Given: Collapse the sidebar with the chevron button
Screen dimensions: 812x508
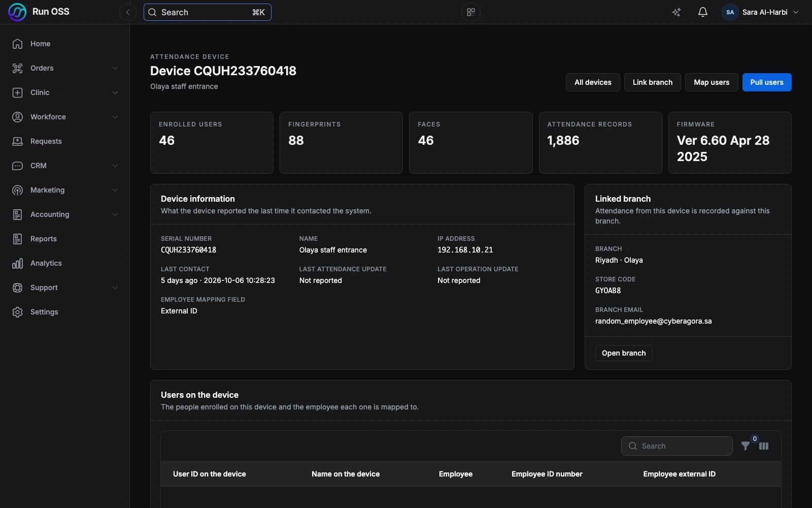Looking at the screenshot, I should pyautogui.click(x=128, y=12).
